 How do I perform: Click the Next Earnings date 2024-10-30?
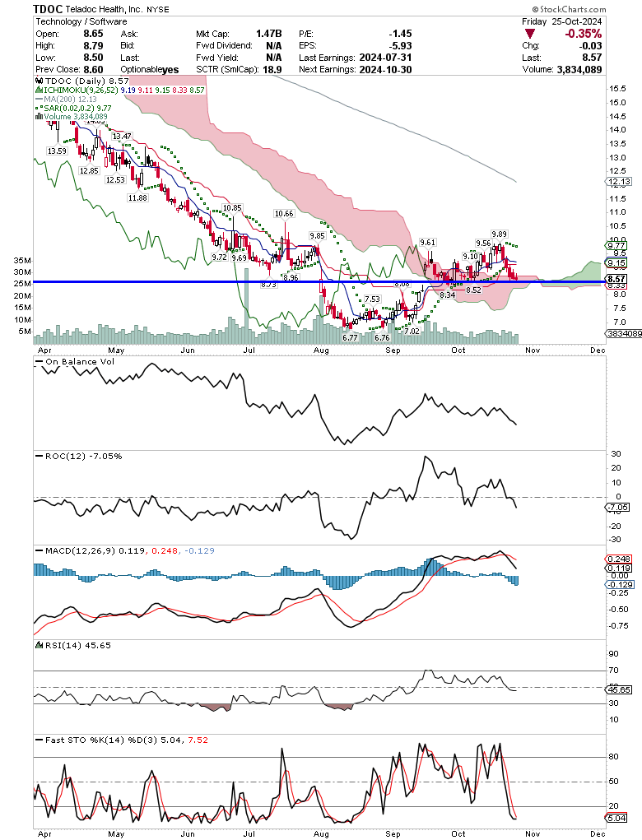pyautogui.click(x=385, y=70)
